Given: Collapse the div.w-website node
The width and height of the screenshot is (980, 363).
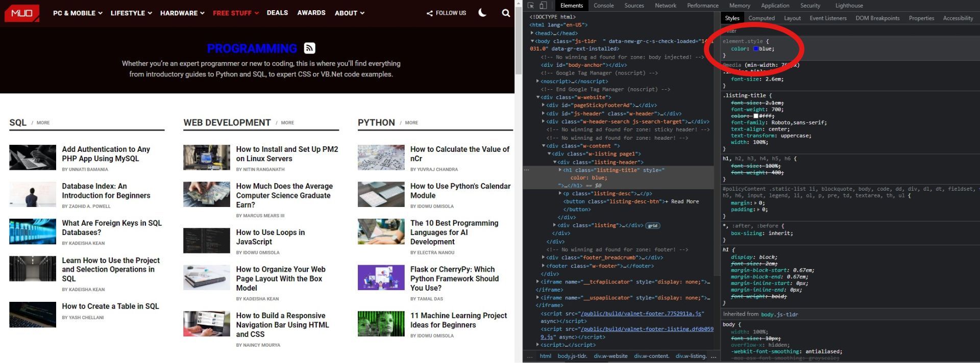Looking at the screenshot, I should [x=537, y=97].
